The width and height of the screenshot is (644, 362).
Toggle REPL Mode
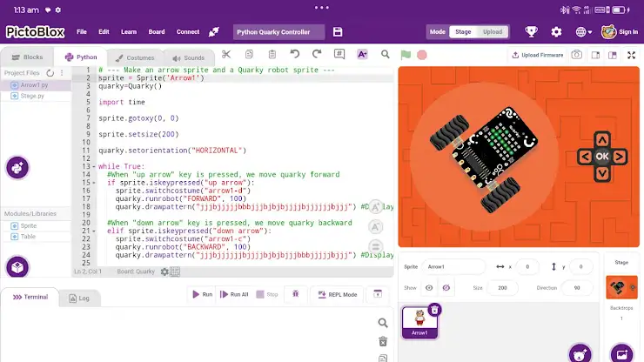tap(337, 295)
